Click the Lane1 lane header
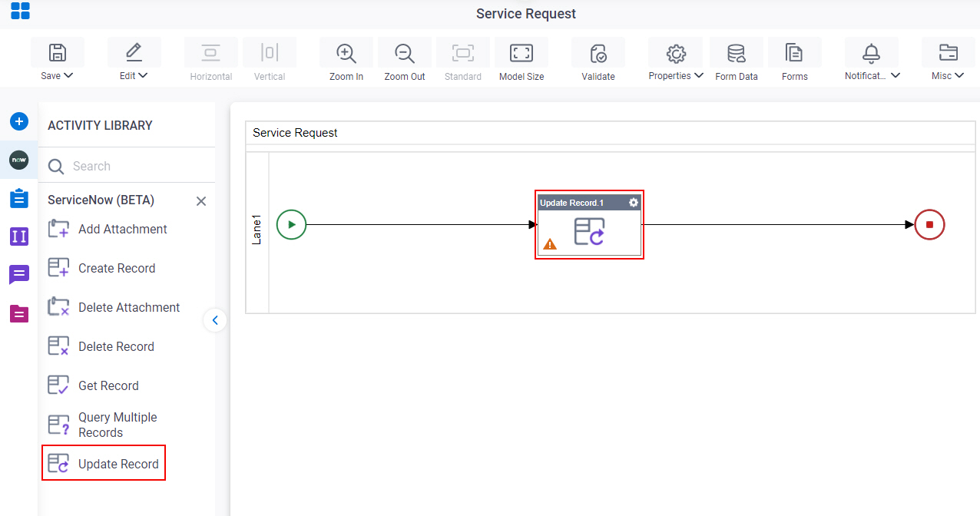The width and height of the screenshot is (980, 516). pyautogui.click(x=257, y=232)
